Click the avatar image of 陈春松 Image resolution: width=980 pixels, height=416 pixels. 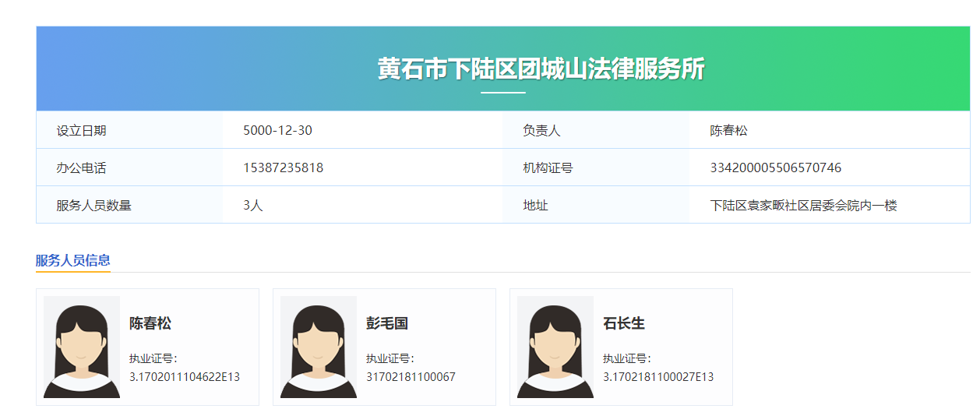pos(82,347)
